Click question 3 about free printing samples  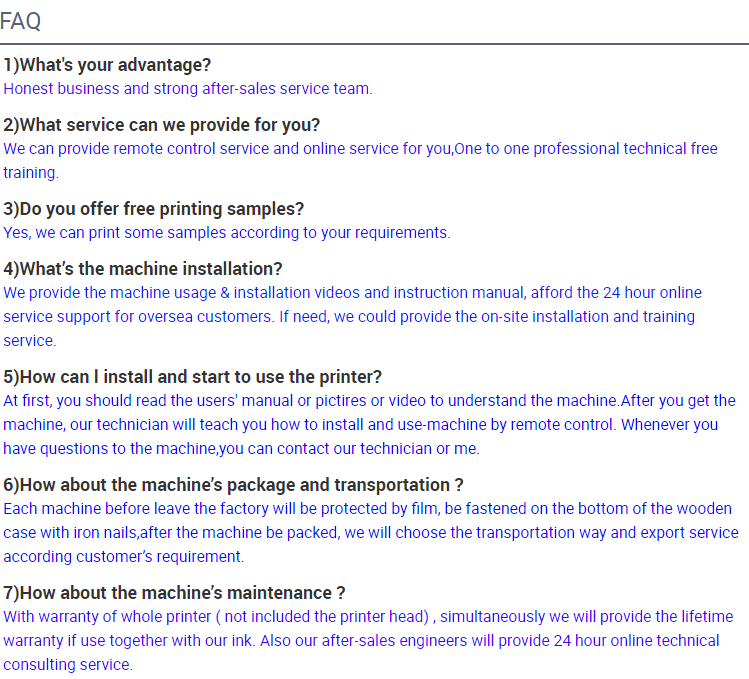point(153,209)
